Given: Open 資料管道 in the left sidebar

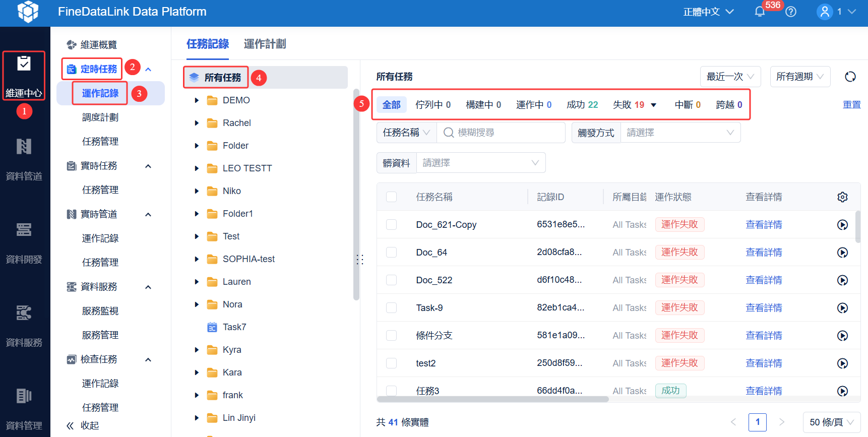Looking at the screenshot, I should point(24,159).
